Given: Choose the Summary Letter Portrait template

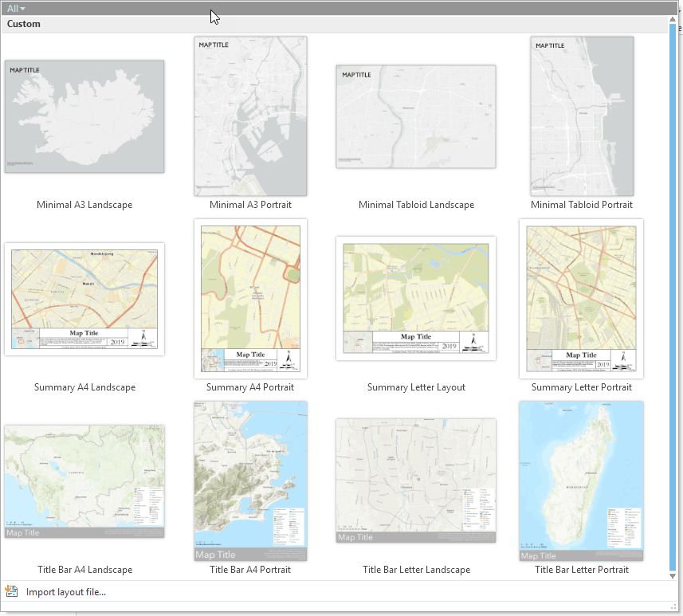Looking at the screenshot, I should (581, 299).
